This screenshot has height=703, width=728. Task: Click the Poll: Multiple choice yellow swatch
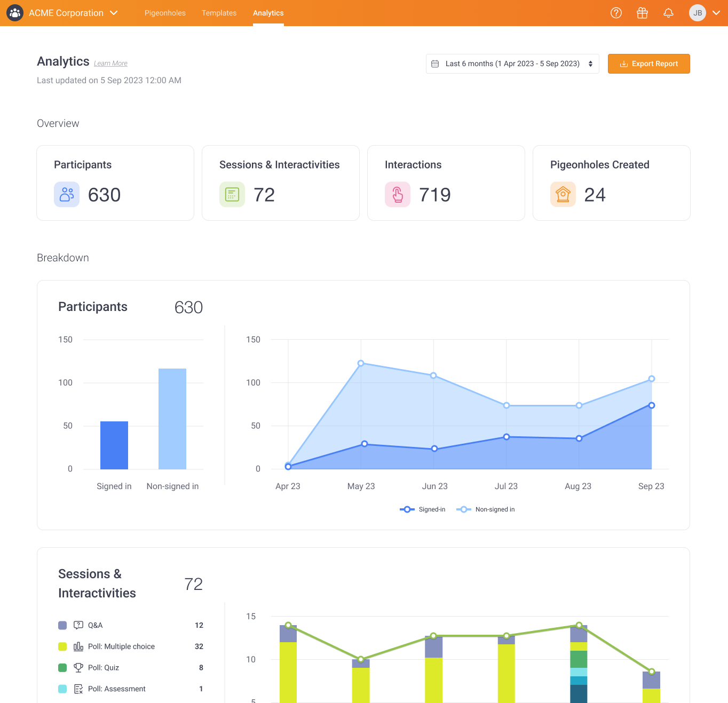pyautogui.click(x=62, y=646)
